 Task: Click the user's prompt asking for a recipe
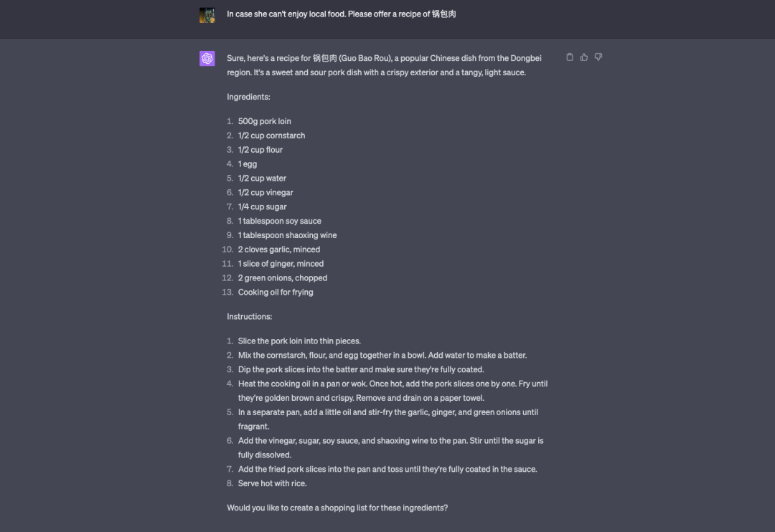341,14
